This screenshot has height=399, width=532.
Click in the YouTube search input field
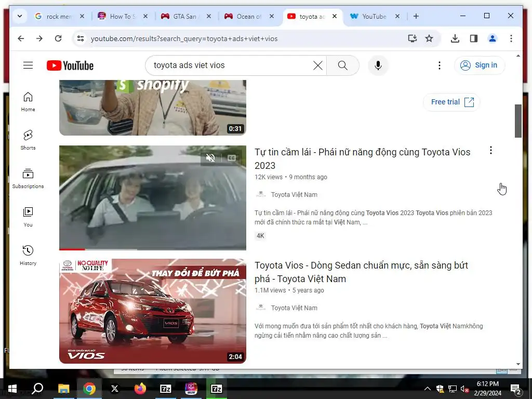(x=232, y=65)
